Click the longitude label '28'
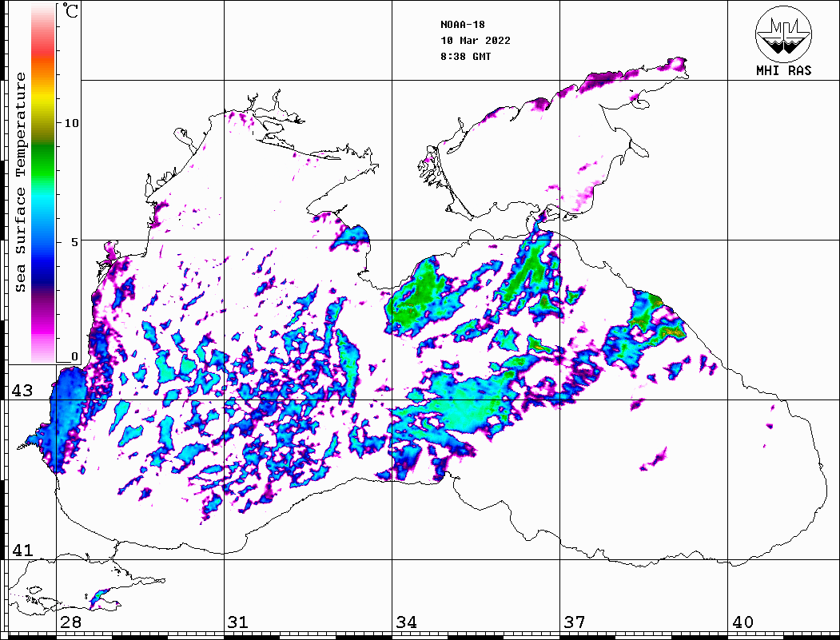This screenshot has height=640, width=840. (70, 622)
